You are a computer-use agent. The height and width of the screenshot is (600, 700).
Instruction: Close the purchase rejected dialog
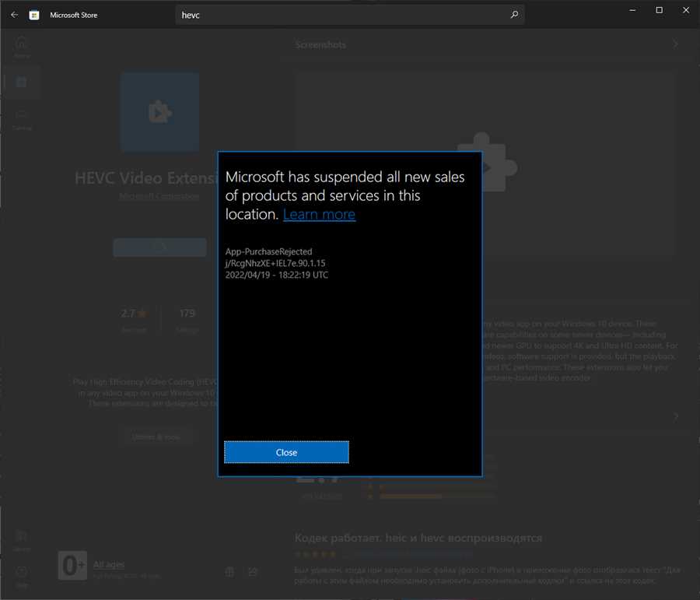286,452
